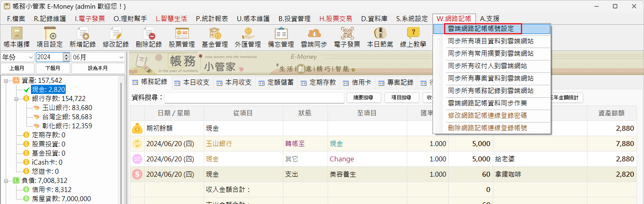Increase the year 2024 stepper

(x=67, y=55)
